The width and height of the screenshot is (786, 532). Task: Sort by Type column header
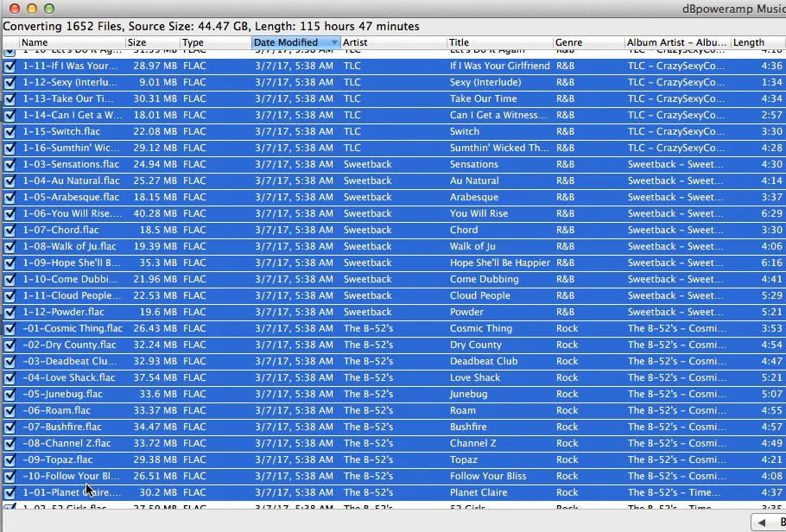[x=216, y=42]
